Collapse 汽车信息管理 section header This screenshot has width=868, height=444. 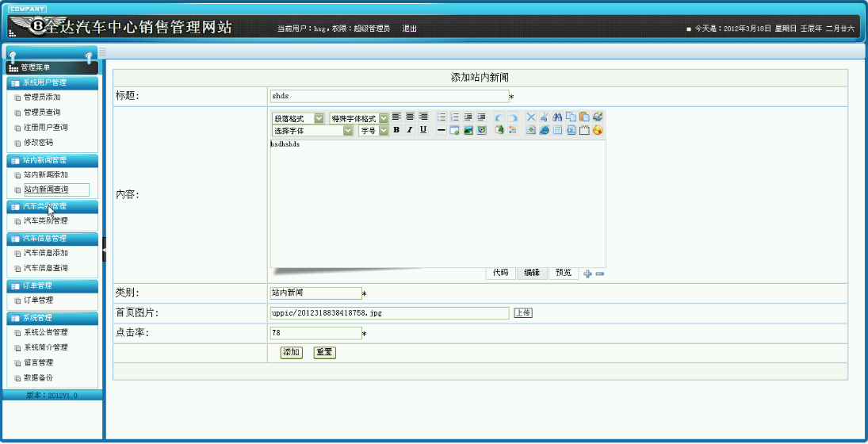(x=52, y=239)
